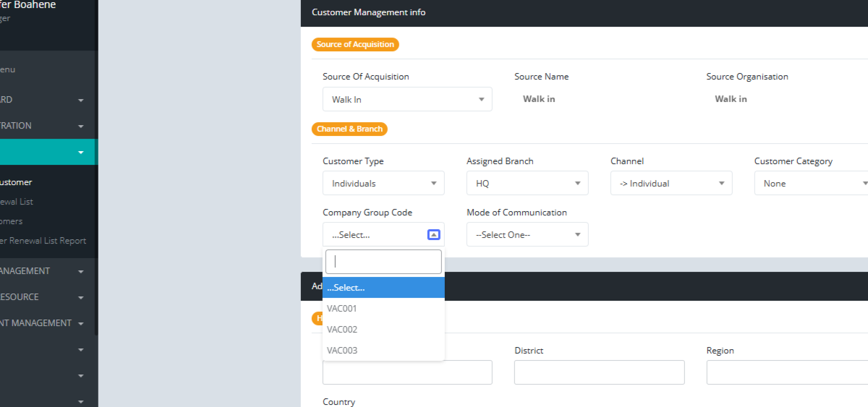The height and width of the screenshot is (407, 868).
Task: Collapse the Company Group Code dropdown arrow
Action: (x=433, y=235)
